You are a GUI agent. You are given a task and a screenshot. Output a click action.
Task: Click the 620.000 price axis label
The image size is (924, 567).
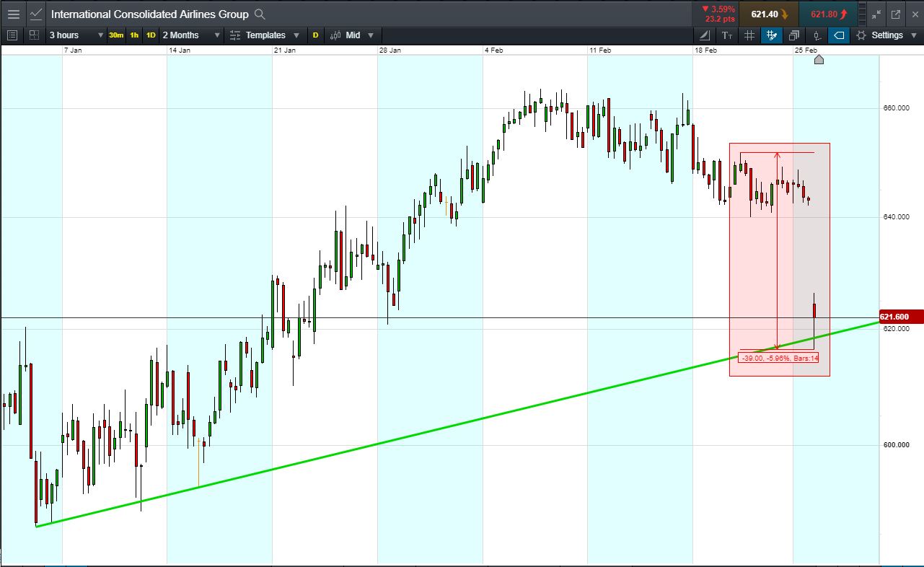pyautogui.click(x=897, y=328)
